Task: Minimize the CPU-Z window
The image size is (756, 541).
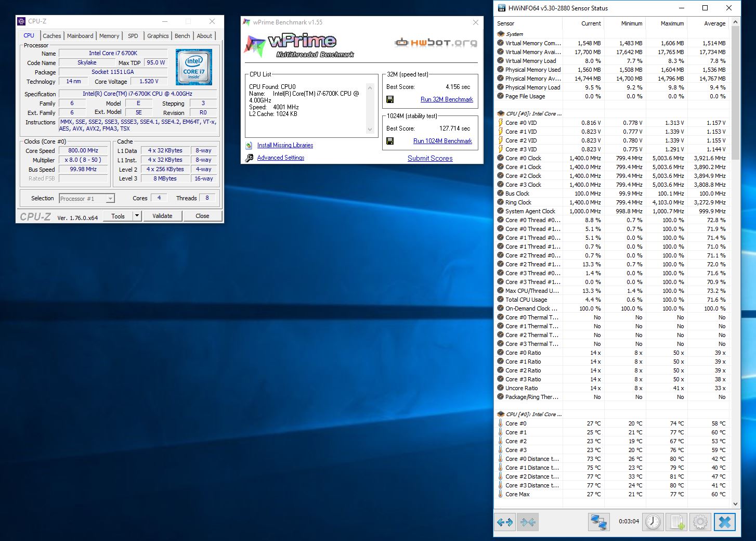Action: 165,21
